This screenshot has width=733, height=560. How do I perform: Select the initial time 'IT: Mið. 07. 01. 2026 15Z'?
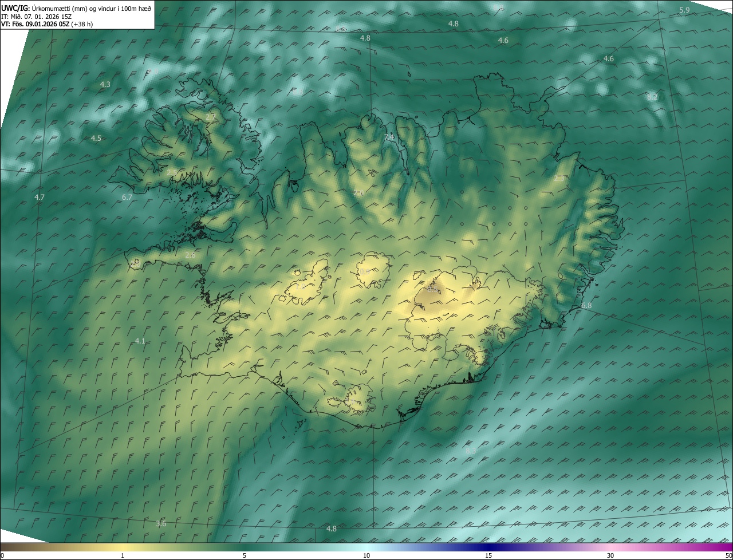[x=36, y=17]
